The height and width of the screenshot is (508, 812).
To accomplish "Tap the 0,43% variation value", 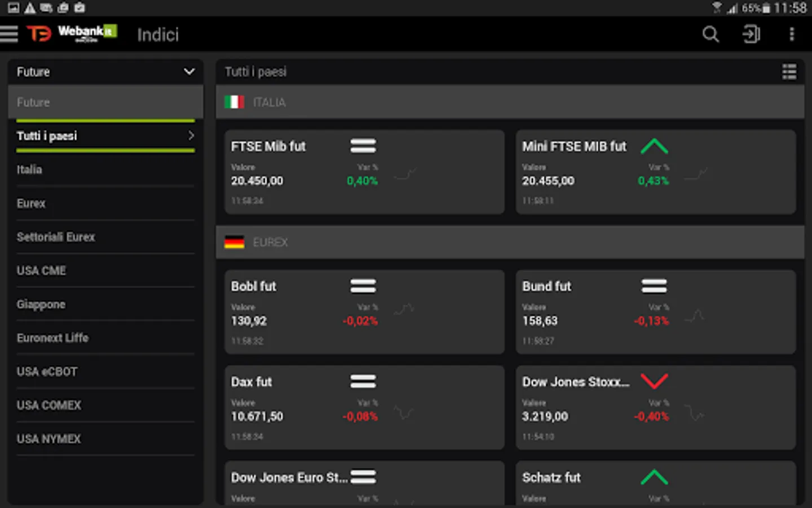I will tap(653, 181).
